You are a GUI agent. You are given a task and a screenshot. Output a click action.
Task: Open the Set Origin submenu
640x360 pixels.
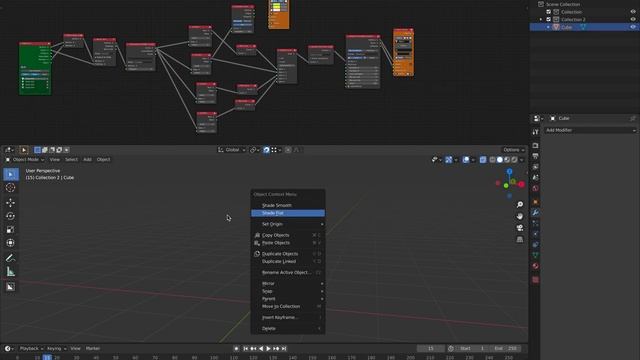pos(288,224)
